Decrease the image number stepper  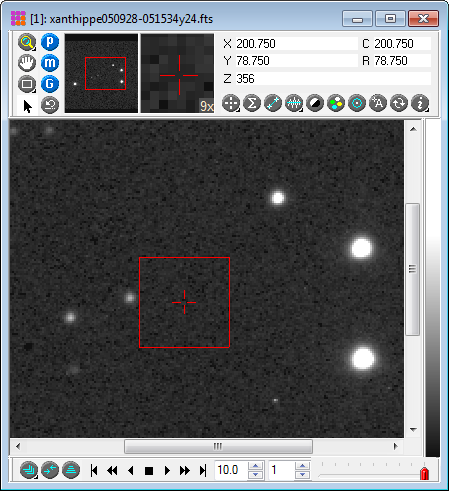[x=302, y=475]
